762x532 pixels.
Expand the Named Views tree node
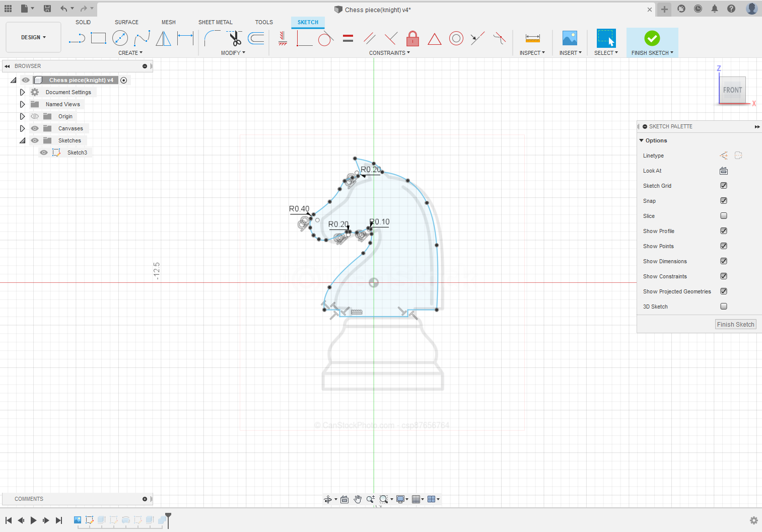pyautogui.click(x=22, y=104)
